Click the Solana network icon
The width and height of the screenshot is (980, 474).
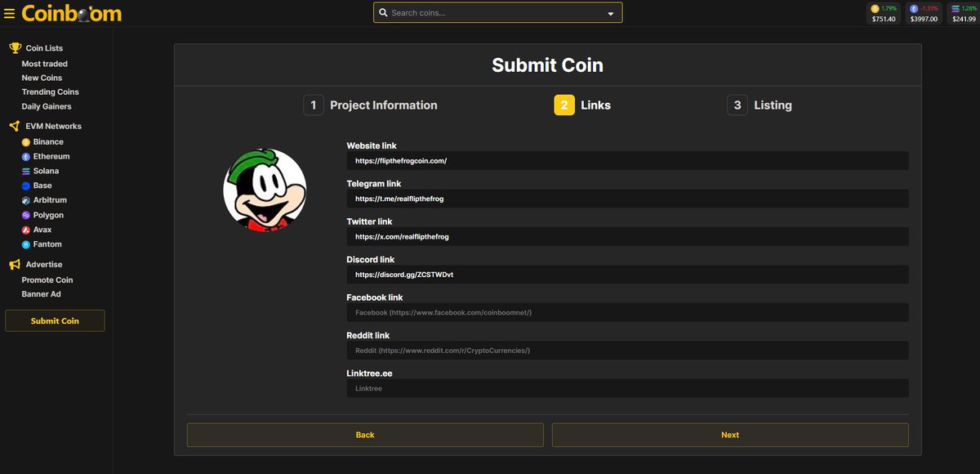click(26, 172)
